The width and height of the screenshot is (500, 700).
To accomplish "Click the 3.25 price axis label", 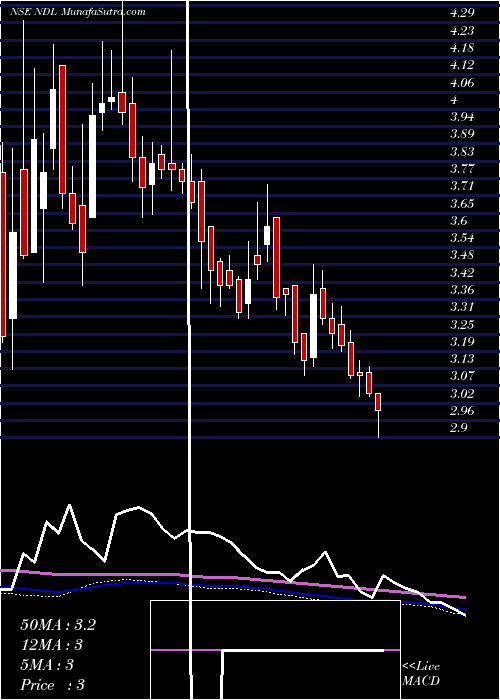I will point(462,325).
